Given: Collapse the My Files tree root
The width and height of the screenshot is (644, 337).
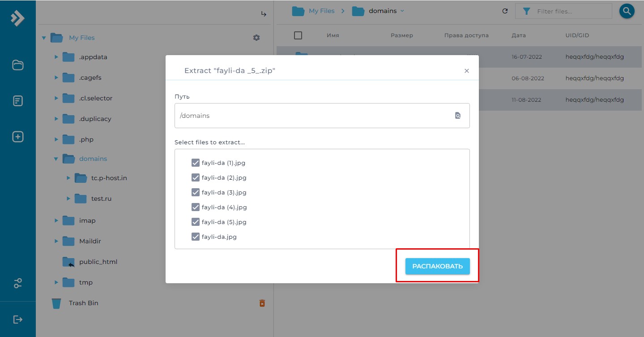Looking at the screenshot, I should tap(44, 38).
